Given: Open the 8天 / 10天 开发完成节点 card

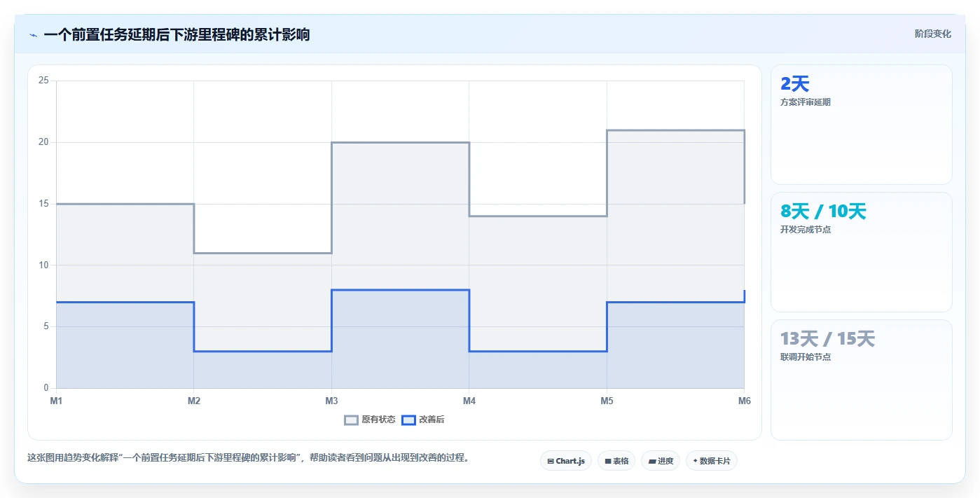Looking at the screenshot, I should tap(861, 252).
